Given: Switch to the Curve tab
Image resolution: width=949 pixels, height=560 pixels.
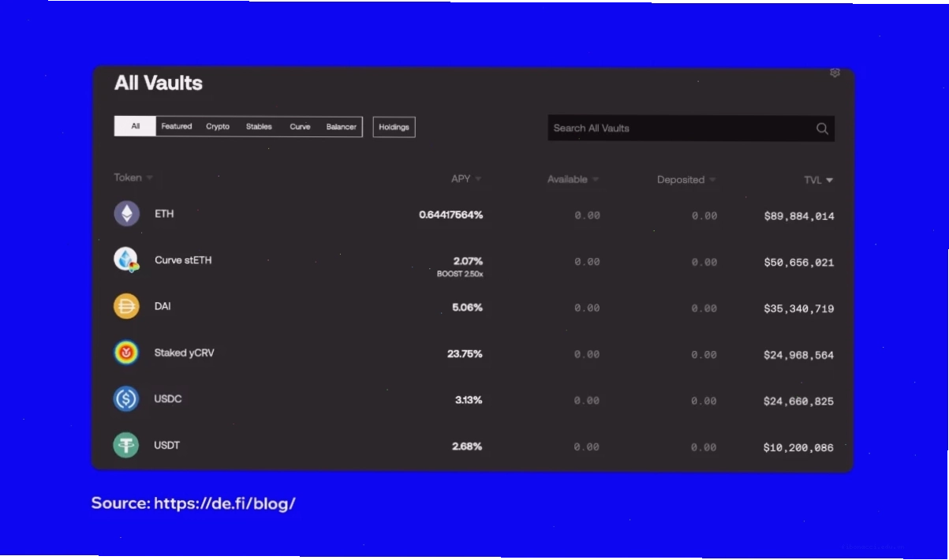Looking at the screenshot, I should pos(300,126).
